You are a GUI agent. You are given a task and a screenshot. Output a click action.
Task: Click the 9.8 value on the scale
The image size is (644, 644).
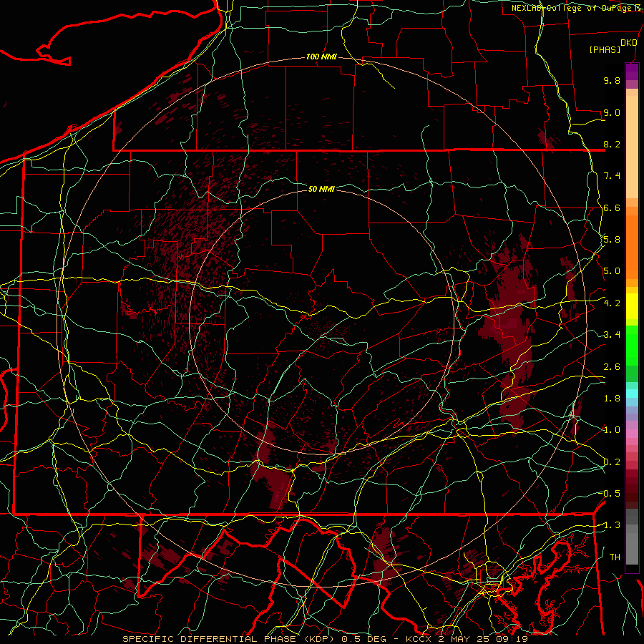point(612,80)
